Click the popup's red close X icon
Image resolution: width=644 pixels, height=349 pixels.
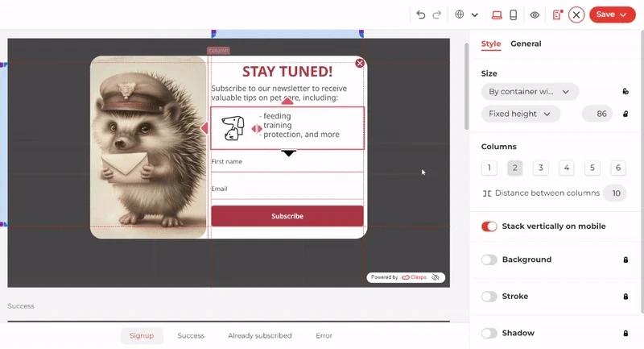click(x=360, y=64)
